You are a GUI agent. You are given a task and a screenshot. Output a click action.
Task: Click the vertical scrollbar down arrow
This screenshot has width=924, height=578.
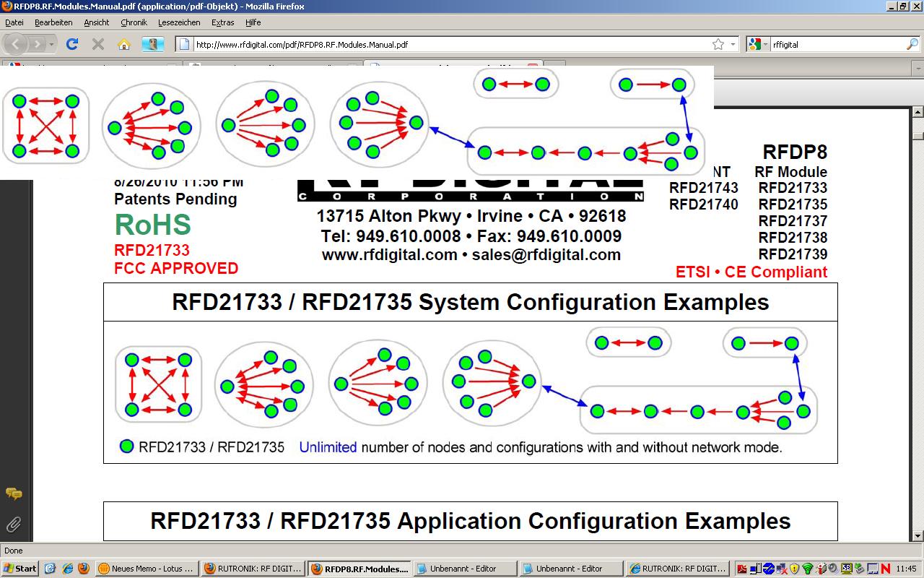point(918,535)
